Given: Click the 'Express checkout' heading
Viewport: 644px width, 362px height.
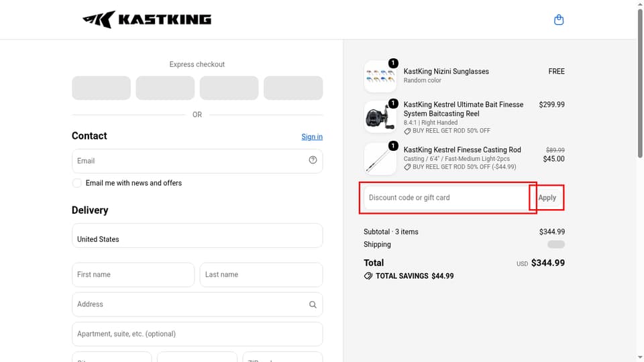Looking at the screenshot, I should pos(197,64).
